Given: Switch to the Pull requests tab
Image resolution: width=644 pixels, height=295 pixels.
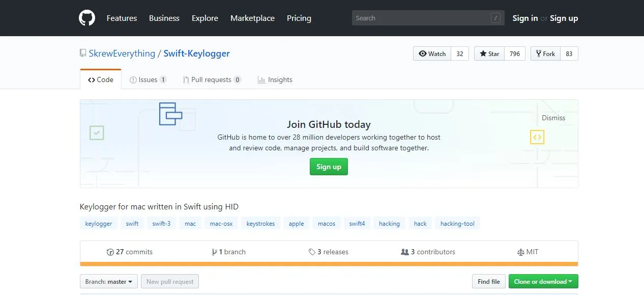Looking at the screenshot, I should pyautogui.click(x=212, y=79).
